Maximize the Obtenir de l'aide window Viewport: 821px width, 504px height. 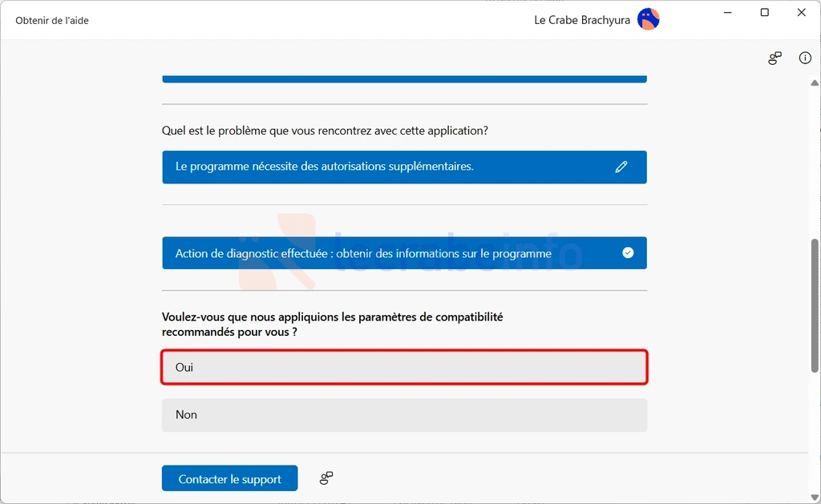pyautogui.click(x=764, y=13)
